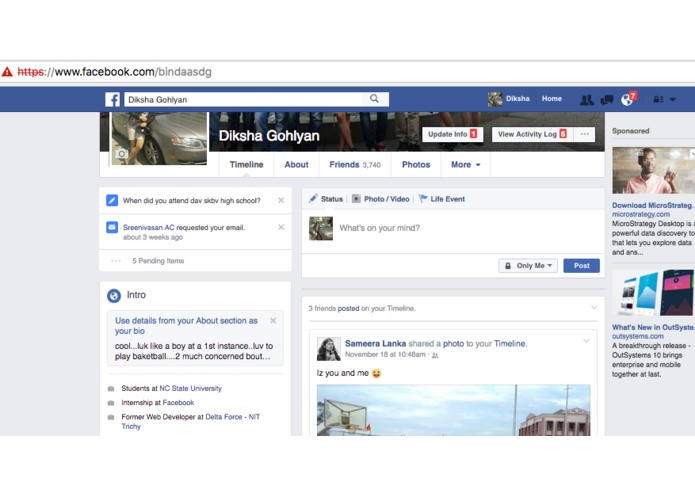The image size is (695, 494).
Task: Open the Sameera Lanka name link
Action: [x=375, y=343]
